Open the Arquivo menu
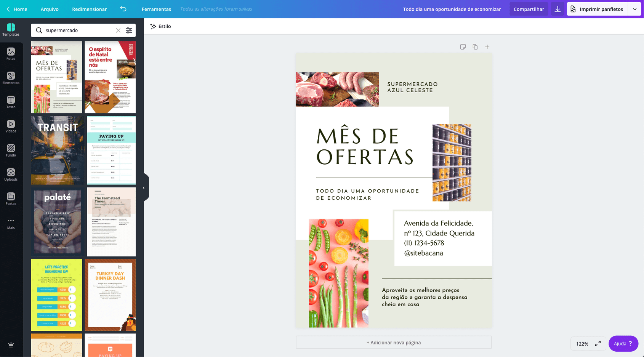The width and height of the screenshot is (644, 357). [50, 9]
